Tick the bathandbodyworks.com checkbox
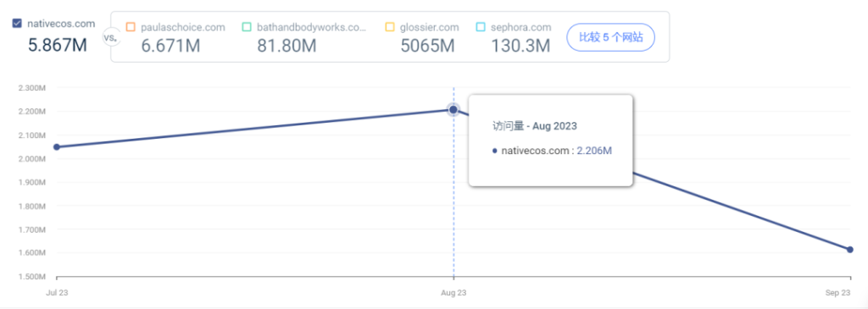This screenshot has width=868, height=309. point(247,27)
